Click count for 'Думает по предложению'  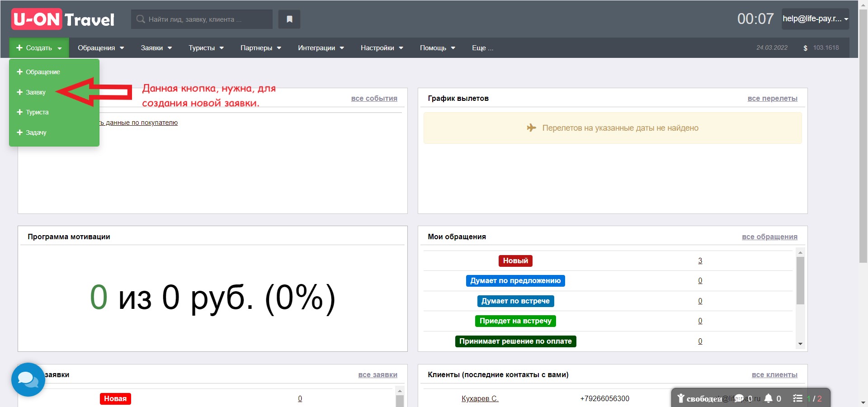click(x=700, y=280)
